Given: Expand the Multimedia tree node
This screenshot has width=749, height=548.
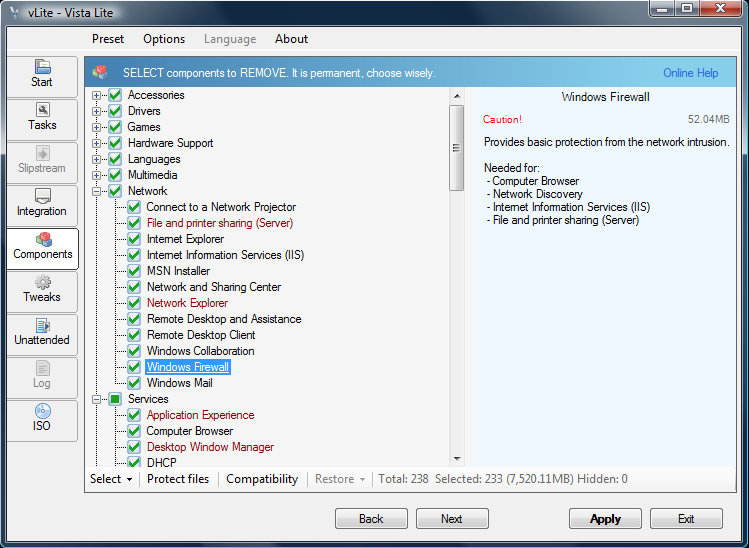Looking at the screenshot, I should tap(96, 175).
